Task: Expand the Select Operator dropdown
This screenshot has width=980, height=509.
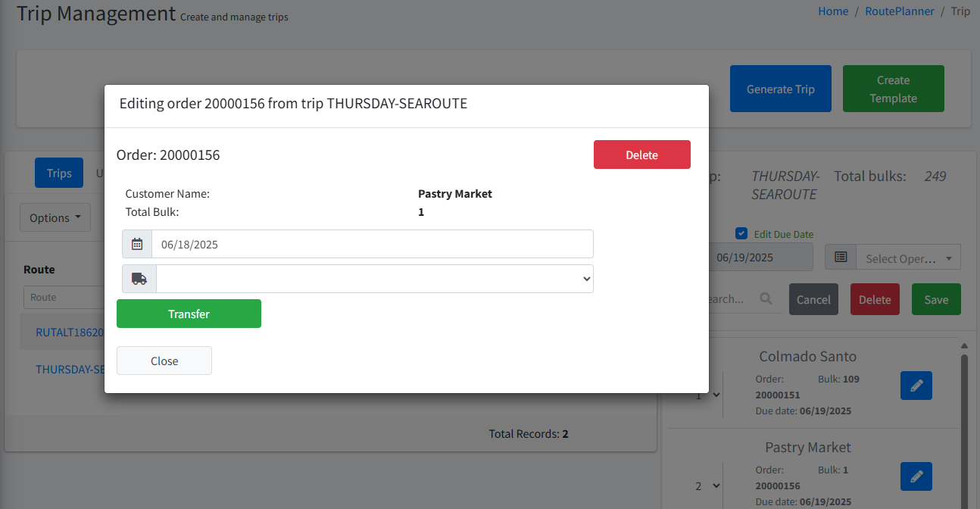Action: (x=908, y=258)
